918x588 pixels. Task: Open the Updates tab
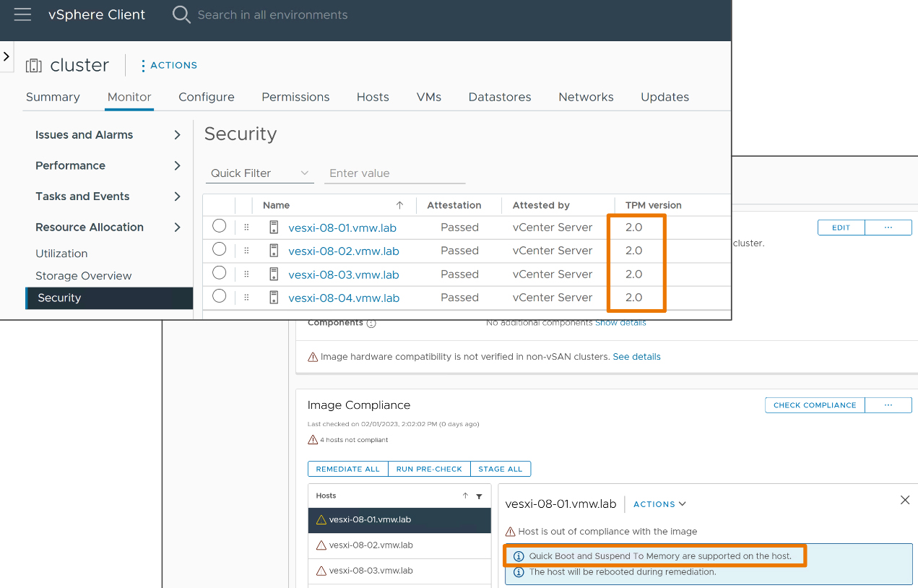(664, 97)
